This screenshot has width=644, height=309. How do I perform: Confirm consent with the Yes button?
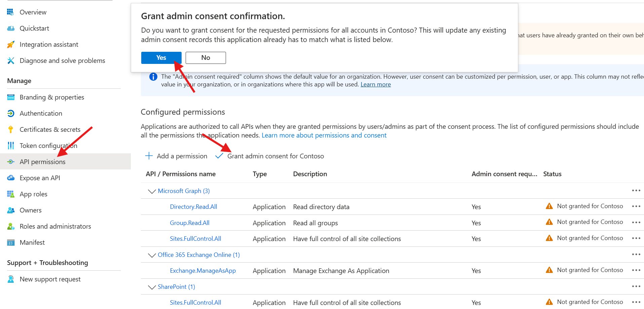pos(161,58)
